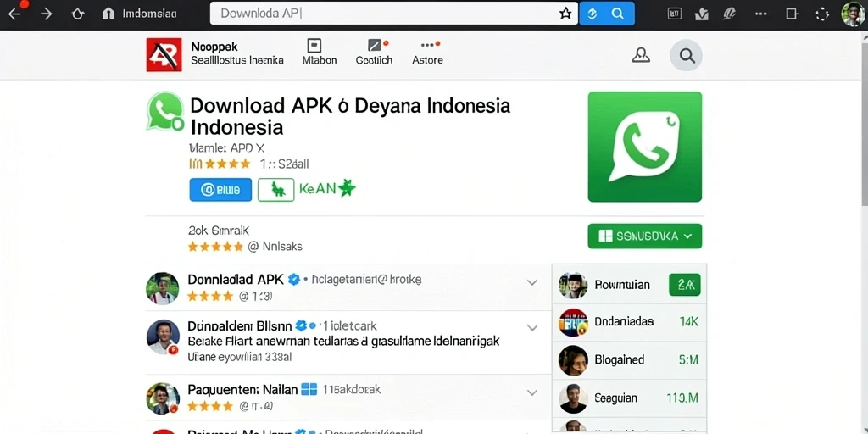
Task: Click verified badge next to Donnladlad APK
Action: coord(294,280)
